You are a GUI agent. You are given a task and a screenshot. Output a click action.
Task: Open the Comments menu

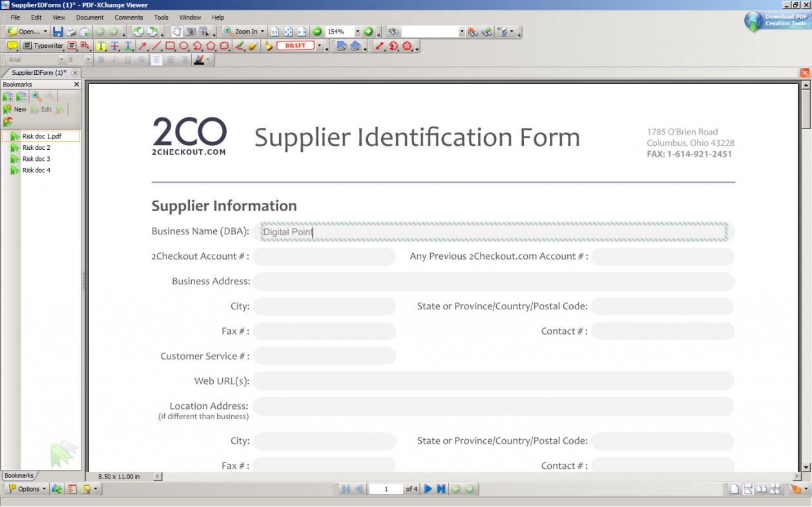coord(129,17)
